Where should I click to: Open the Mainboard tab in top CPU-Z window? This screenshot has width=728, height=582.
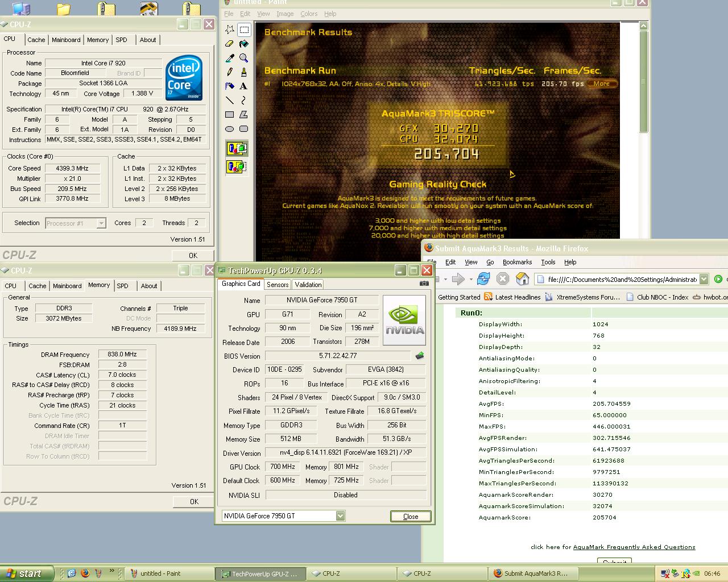66,40
